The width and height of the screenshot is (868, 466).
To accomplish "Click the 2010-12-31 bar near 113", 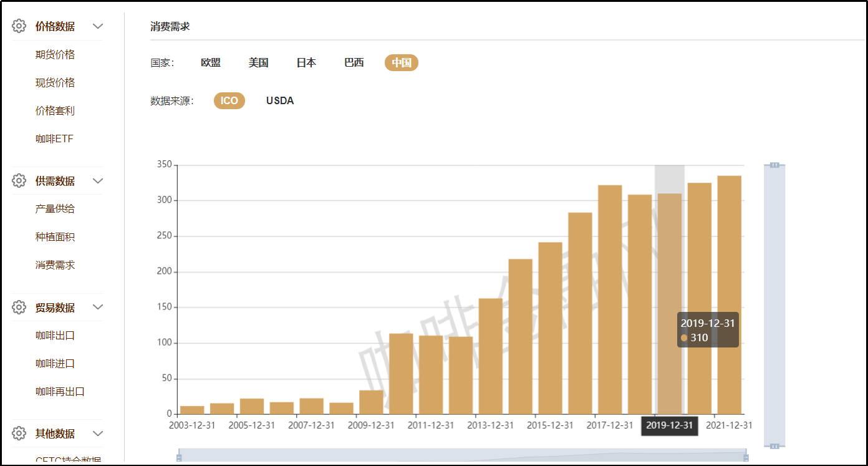I will [401, 374].
